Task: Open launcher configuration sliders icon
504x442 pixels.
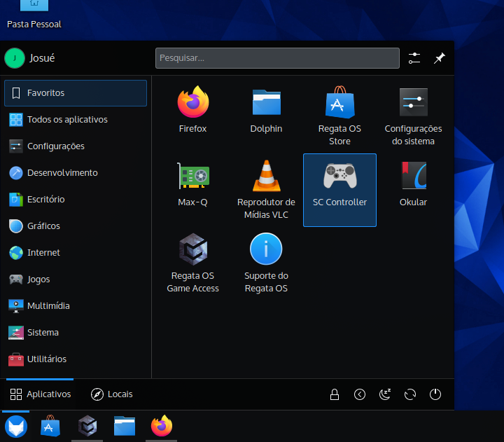Action: [414, 58]
